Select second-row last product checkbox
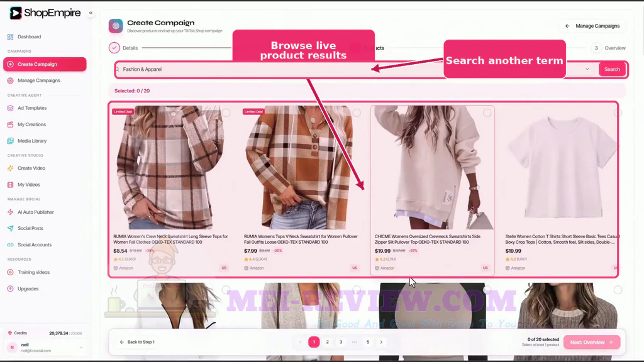644x362 pixels. point(618,290)
